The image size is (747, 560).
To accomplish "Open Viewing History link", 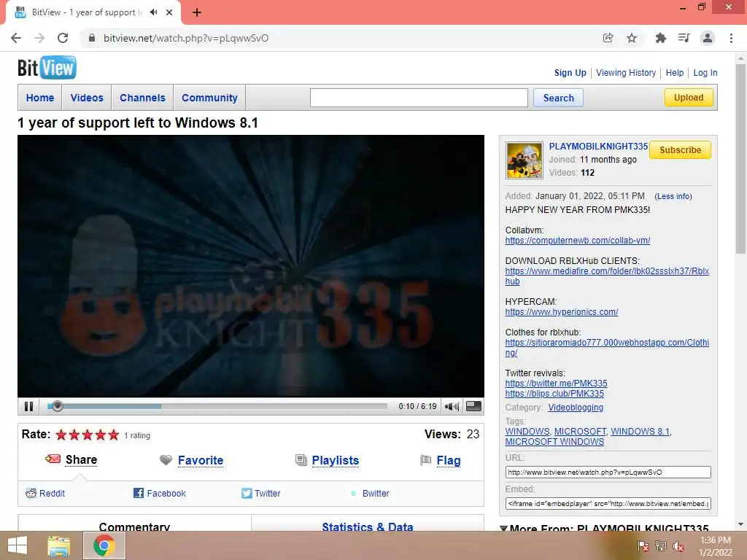I will pos(626,73).
